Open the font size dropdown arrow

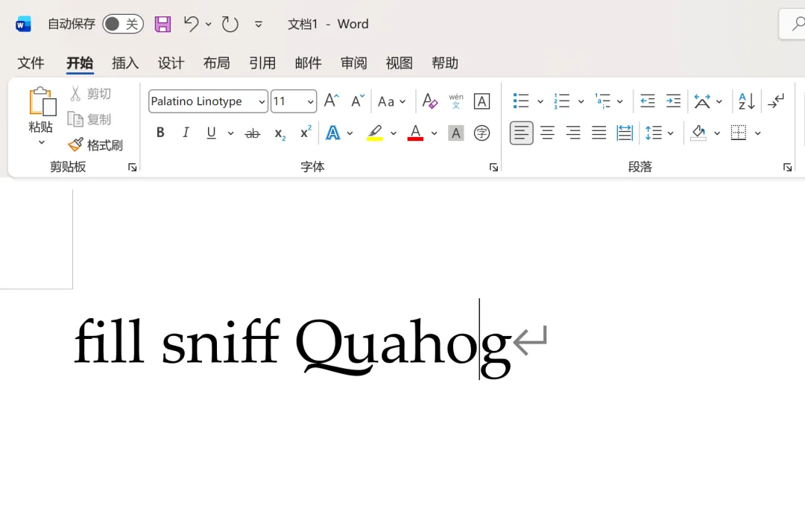310,101
